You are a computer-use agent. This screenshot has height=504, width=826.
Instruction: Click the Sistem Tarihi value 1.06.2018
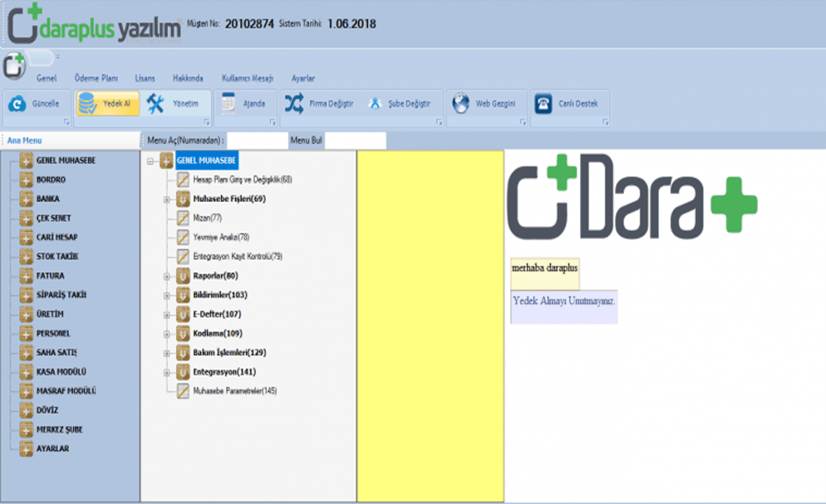tap(352, 24)
